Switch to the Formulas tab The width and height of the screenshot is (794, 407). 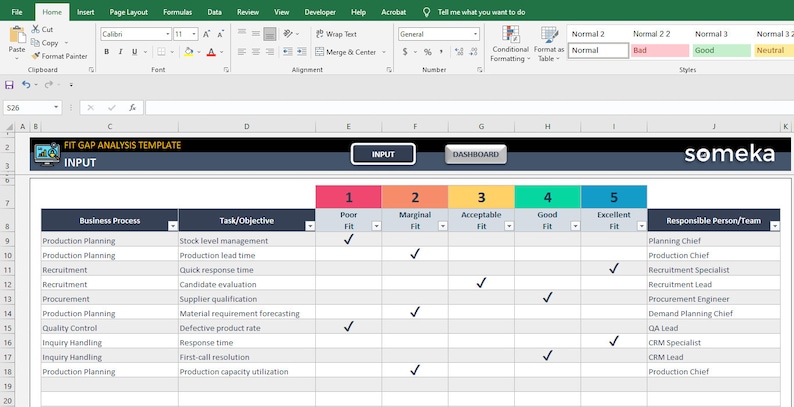tap(177, 12)
